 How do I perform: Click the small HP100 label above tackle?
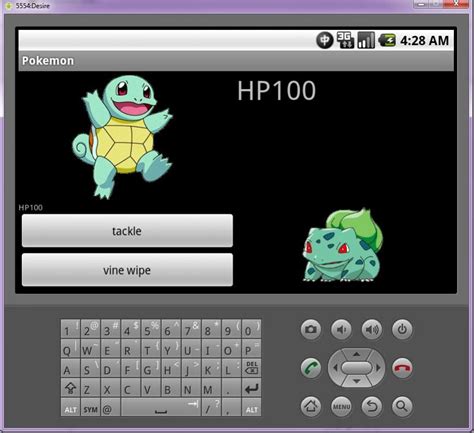coord(30,208)
